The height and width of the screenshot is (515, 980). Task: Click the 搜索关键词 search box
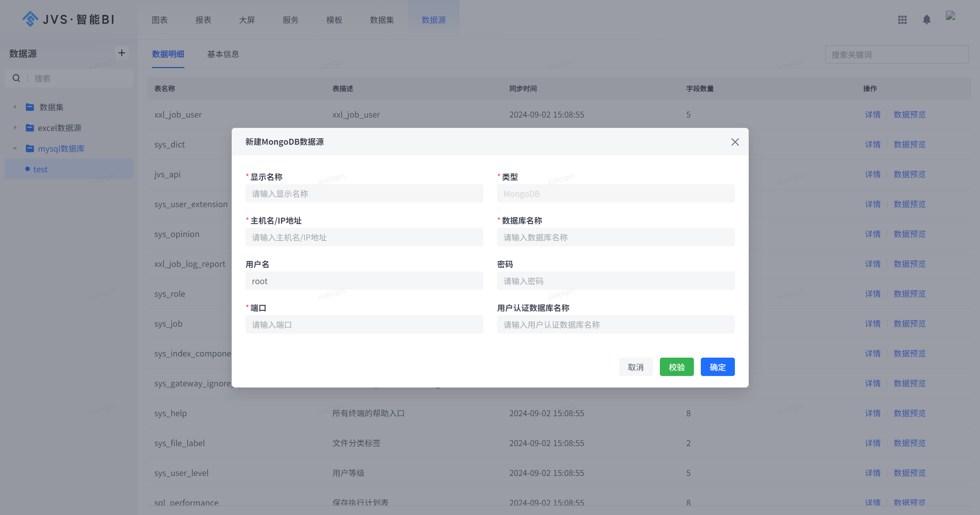(x=897, y=54)
